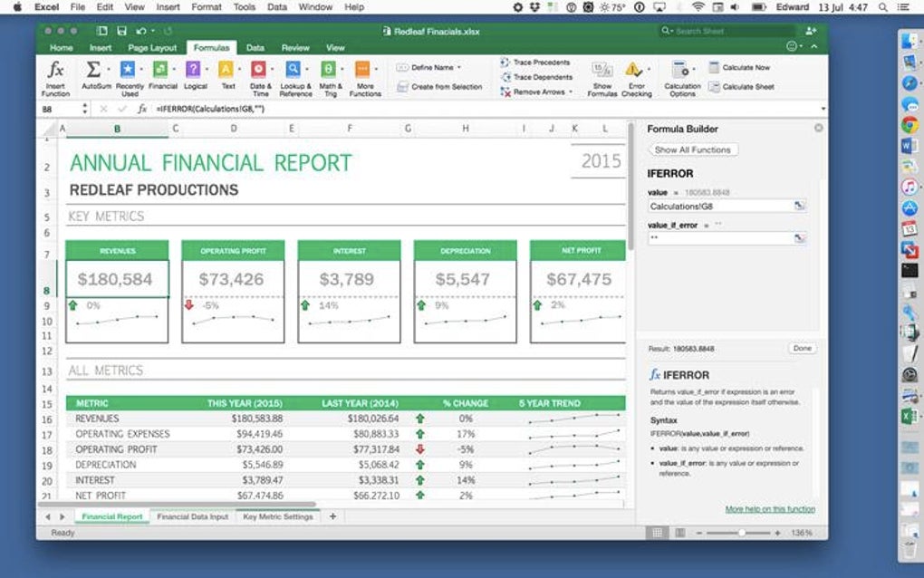Open More Functions menu
This screenshot has height=578, width=924.
coord(362,70)
